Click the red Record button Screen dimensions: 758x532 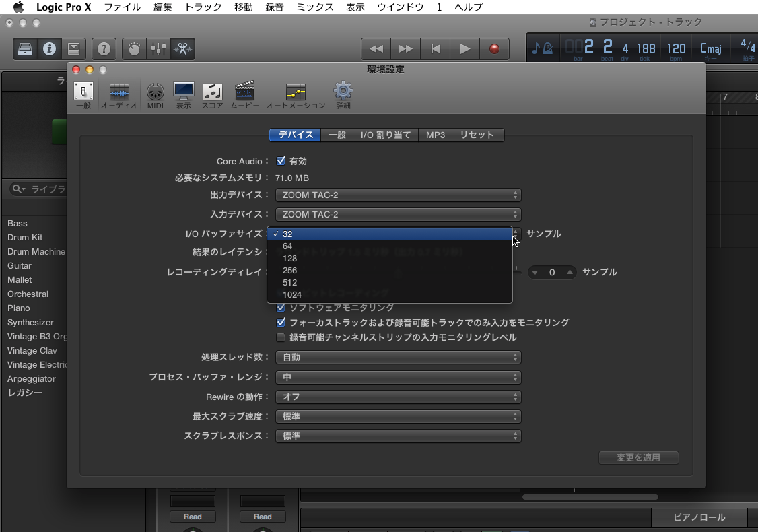(494, 49)
